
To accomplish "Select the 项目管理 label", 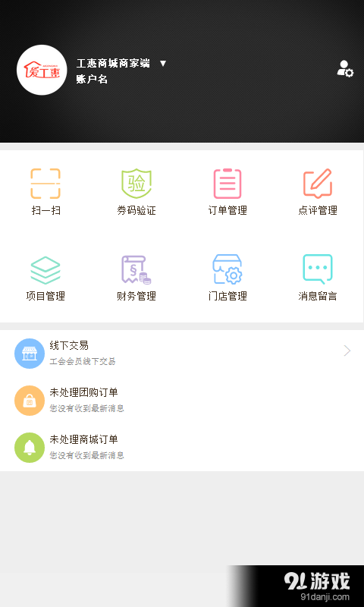I will click(45, 297).
